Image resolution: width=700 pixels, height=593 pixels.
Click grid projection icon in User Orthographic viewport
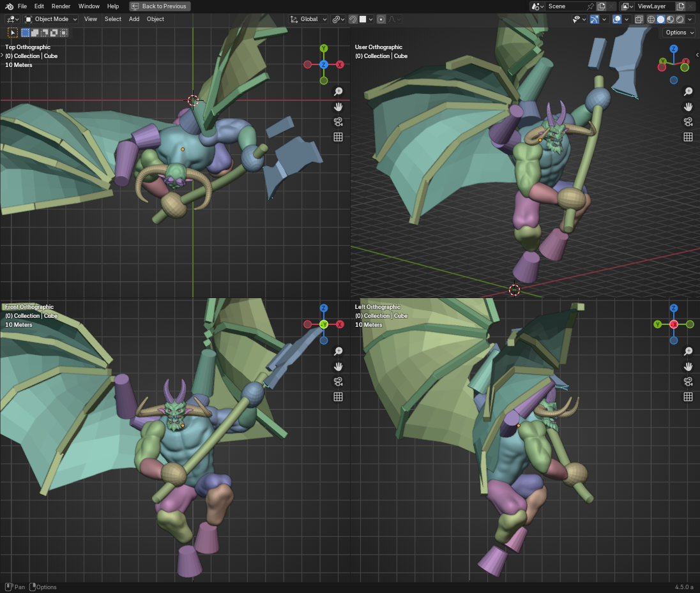[689, 137]
